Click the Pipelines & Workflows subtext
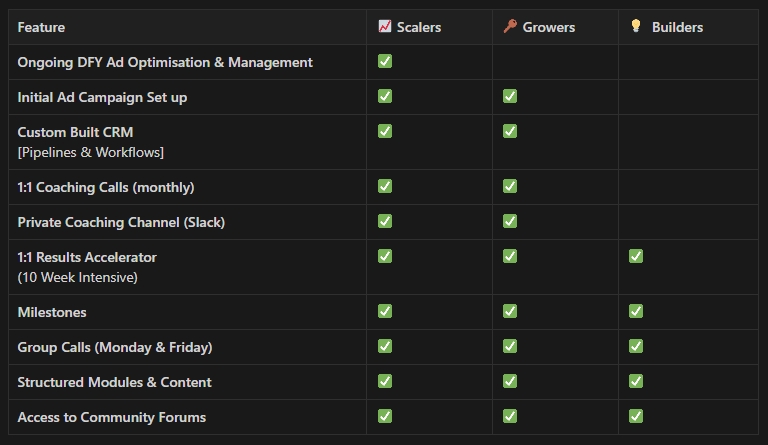768x445 pixels. coord(91,152)
